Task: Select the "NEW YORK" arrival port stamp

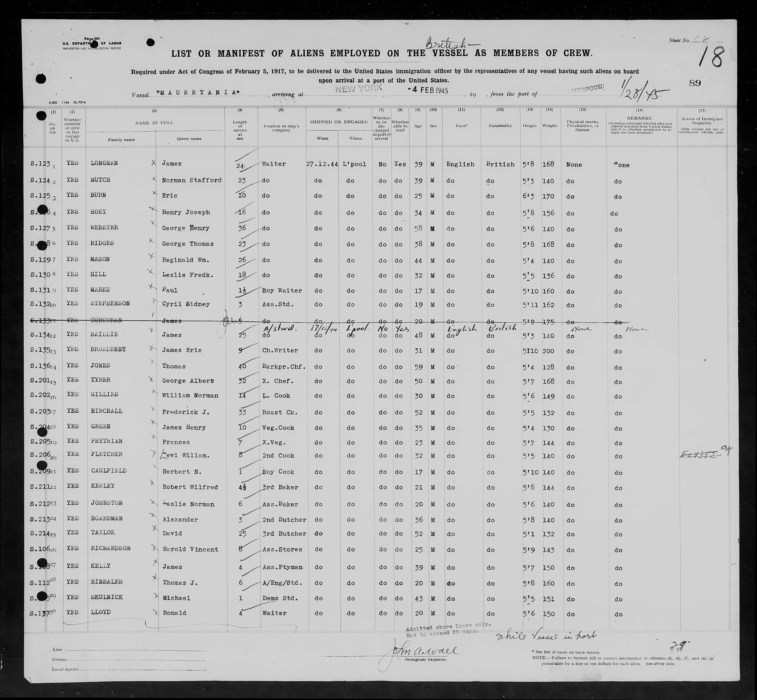Action: point(359,89)
